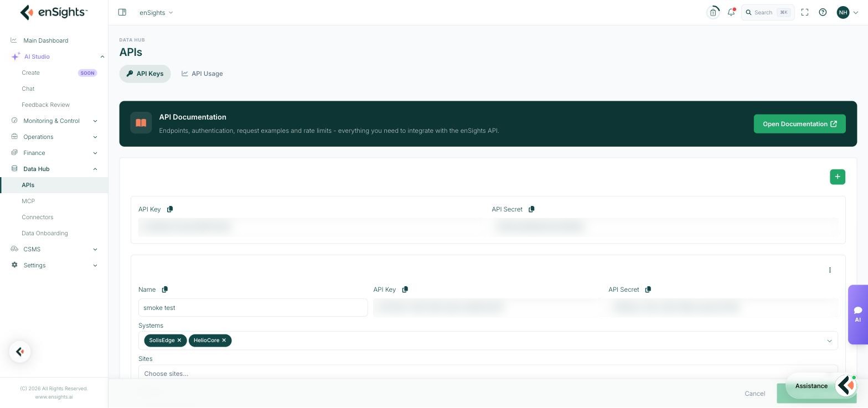Screen dimensions: 868x408
Task: Open Connectors under Data Hub
Action: tap(38, 217)
